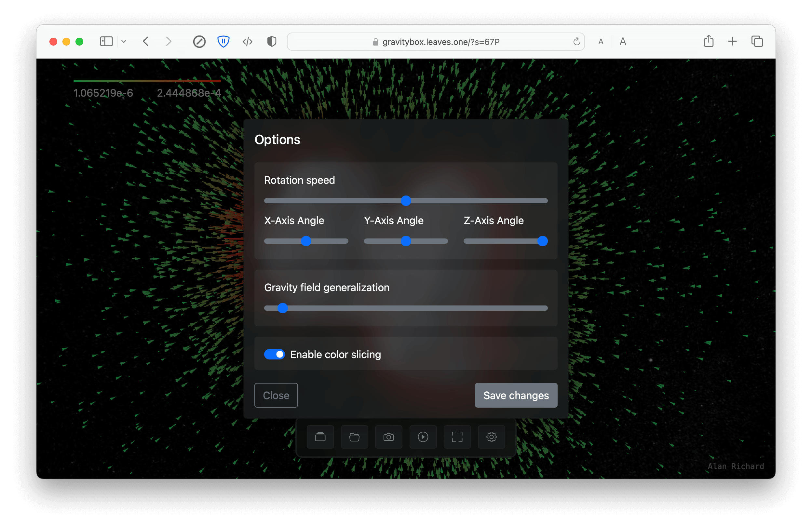The image size is (812, 527).
Task: Open the code brackets extension icon
Action: point(247,42)
